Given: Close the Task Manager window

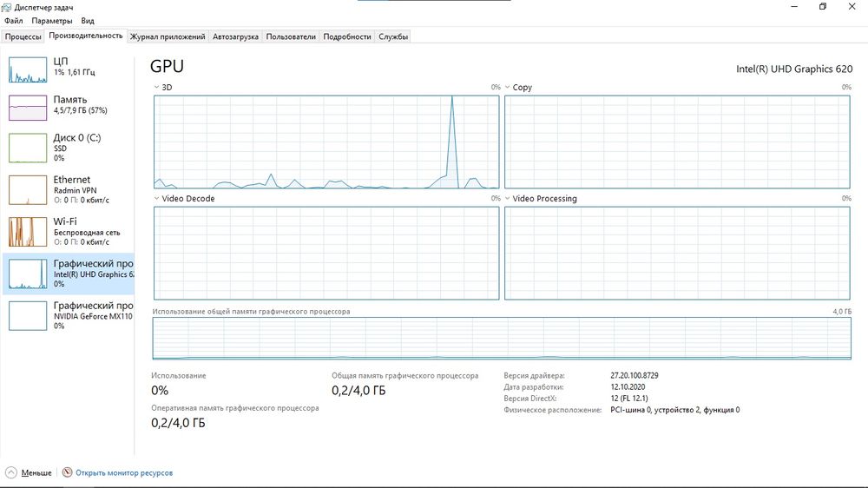Looking at the screenshot, I should (852, 7).
